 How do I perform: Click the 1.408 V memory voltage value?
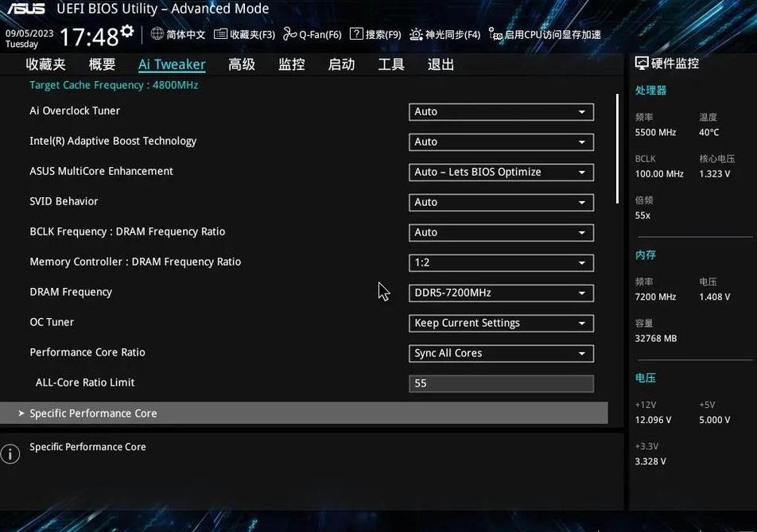(715, 297)
